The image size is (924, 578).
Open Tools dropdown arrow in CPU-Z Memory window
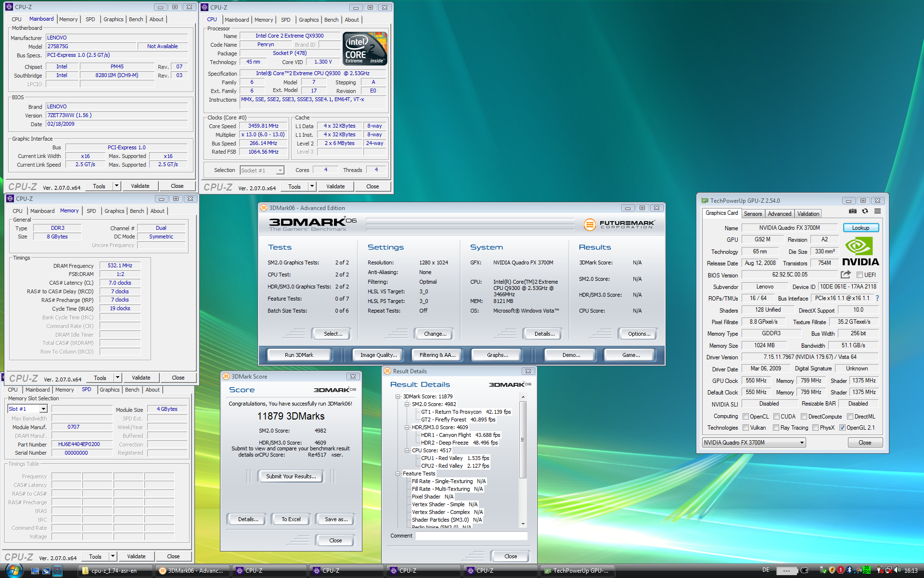click(x=117, y=378)
